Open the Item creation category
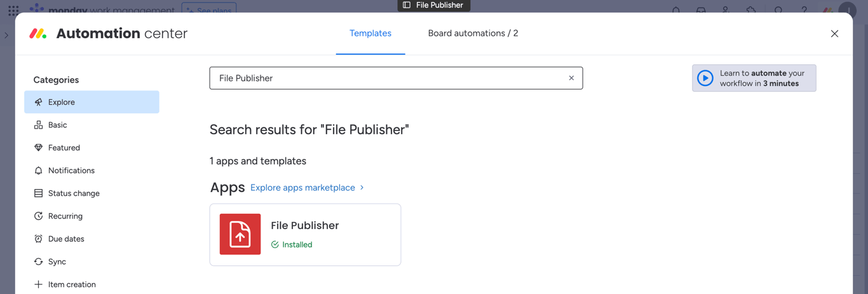868x294 pixels. (71, 284)
